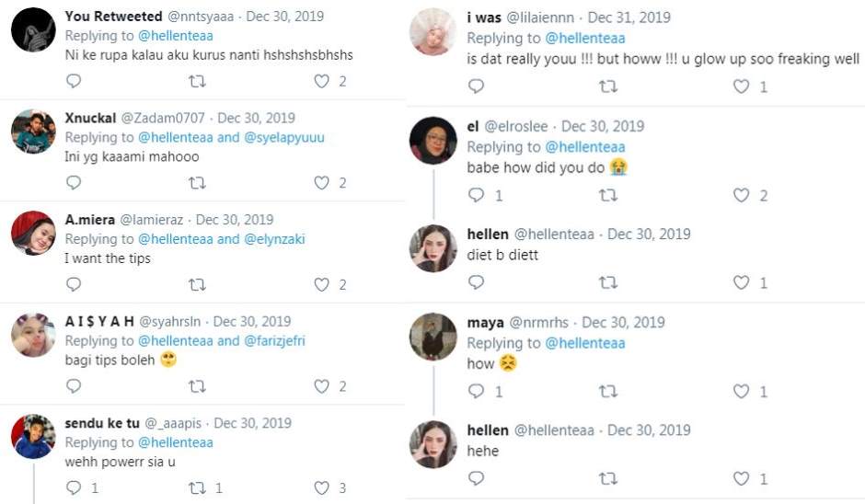Open the @farizjefri mention link
Screen dimensions: 865x504
pos(274,340)
